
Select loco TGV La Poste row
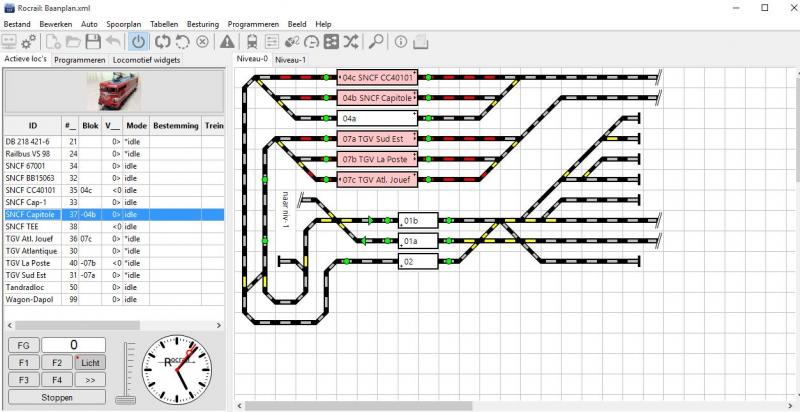click(x=114, y=263)
